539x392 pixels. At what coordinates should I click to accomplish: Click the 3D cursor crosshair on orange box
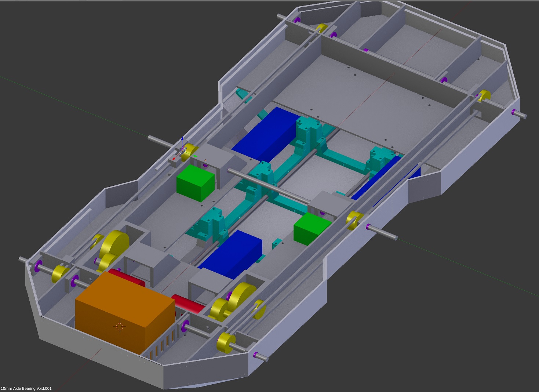[x=120, y=326]
